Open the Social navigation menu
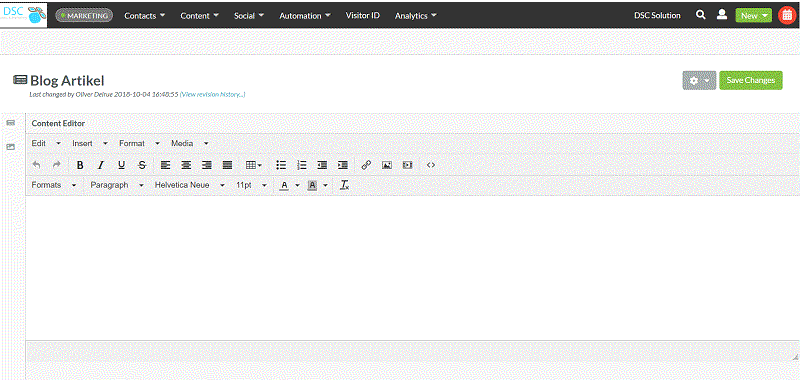Screen dimensions: 800x380 tap(249, 15)
